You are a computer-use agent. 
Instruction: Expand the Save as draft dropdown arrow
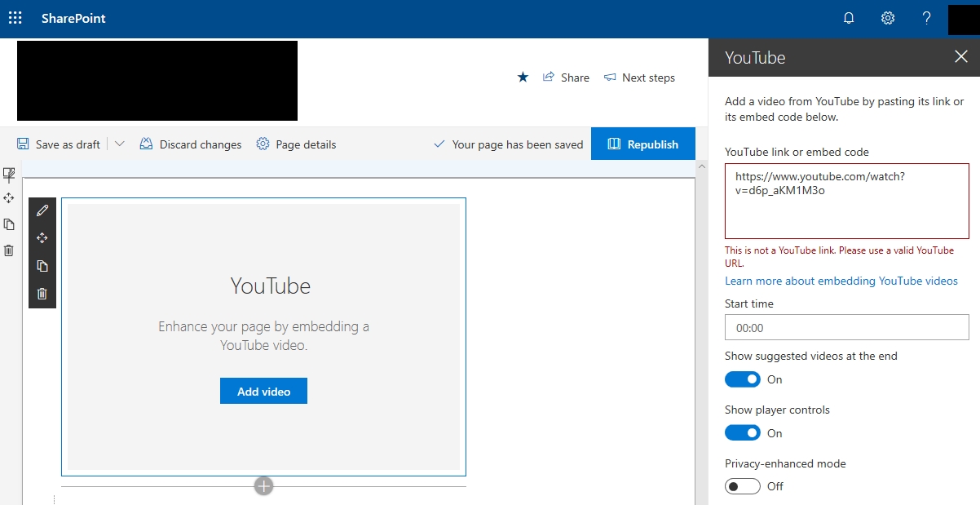click(119, 144)
